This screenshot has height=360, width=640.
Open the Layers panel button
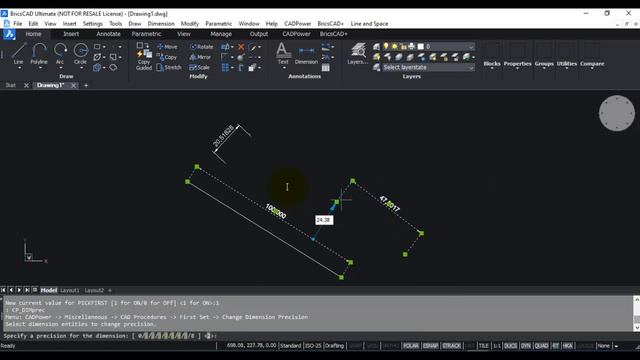[x=358, y=53]
